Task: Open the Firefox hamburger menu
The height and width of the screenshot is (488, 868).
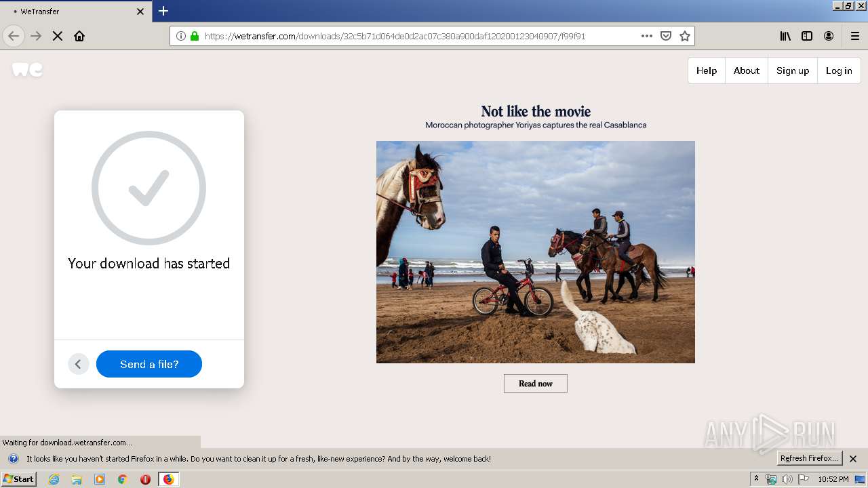Action: pos(855,36)
